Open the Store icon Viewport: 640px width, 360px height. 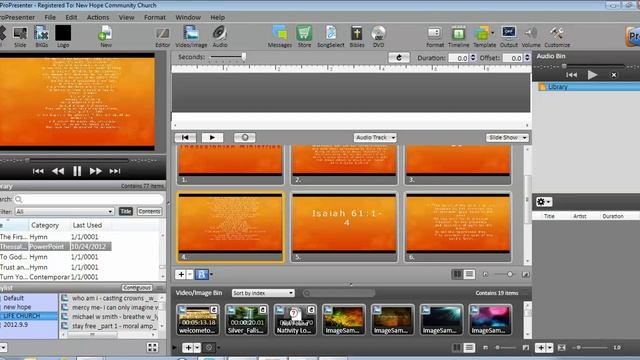(304, 36)
